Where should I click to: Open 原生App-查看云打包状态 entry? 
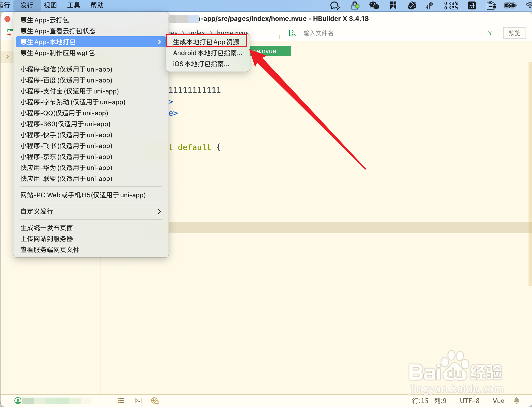(91, 31)
